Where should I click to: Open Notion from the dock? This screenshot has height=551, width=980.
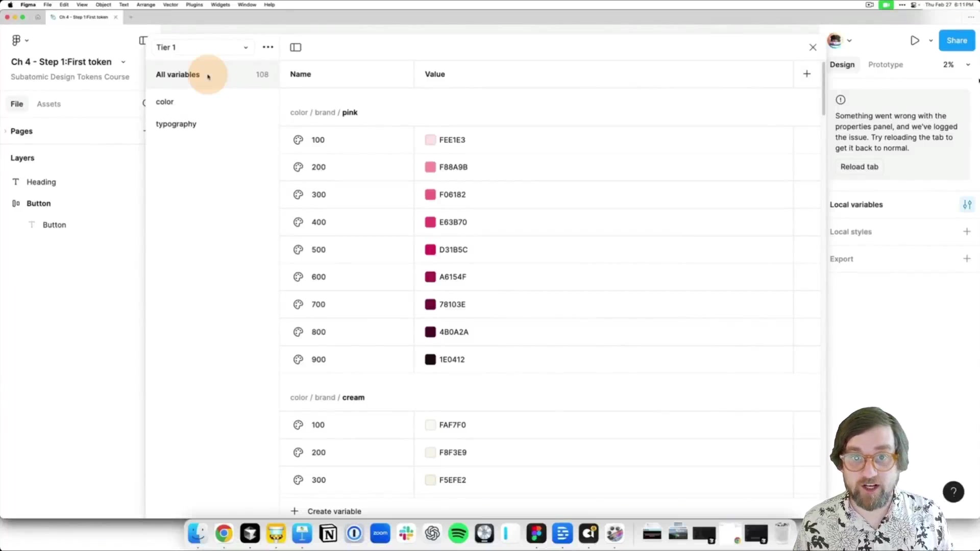[x=328, y=534]
